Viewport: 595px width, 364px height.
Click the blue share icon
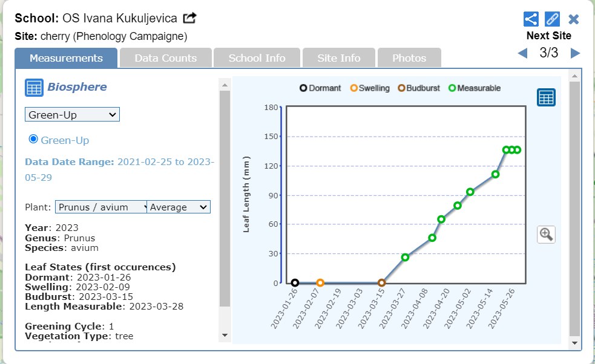point(531,19)
